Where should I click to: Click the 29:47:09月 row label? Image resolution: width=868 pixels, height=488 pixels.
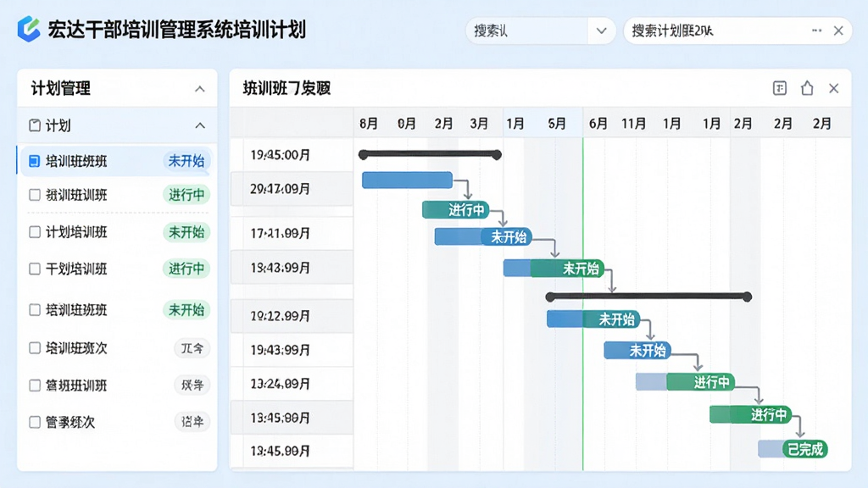click(280, 189)
